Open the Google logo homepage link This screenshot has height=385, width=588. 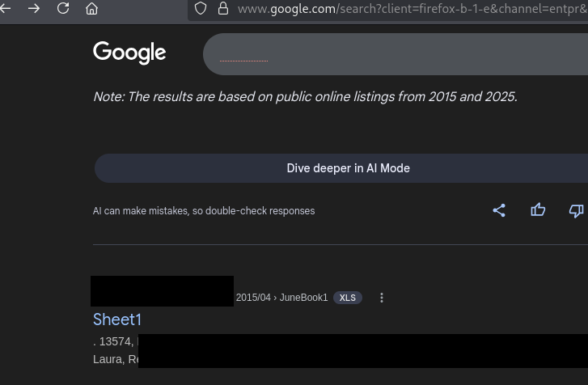(129, 53)
